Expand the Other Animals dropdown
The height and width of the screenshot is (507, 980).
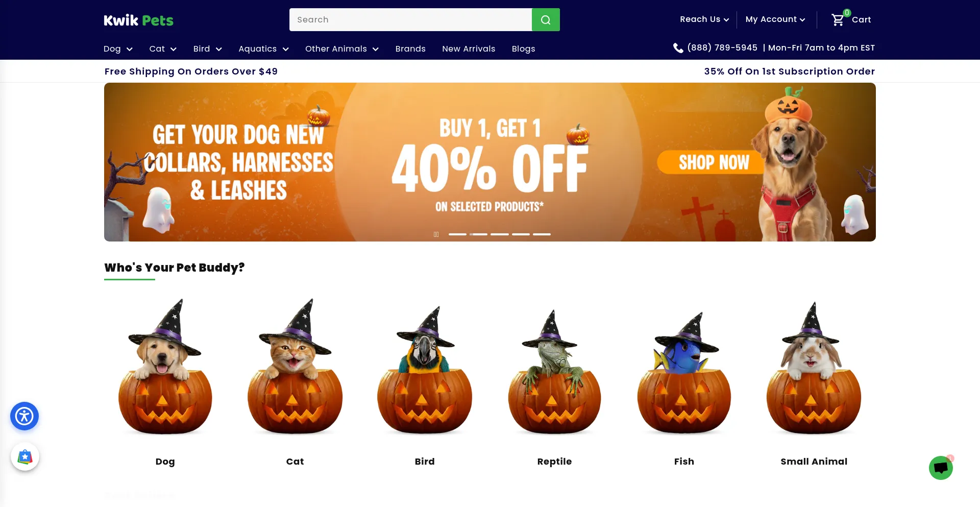(x=342, y=49)
